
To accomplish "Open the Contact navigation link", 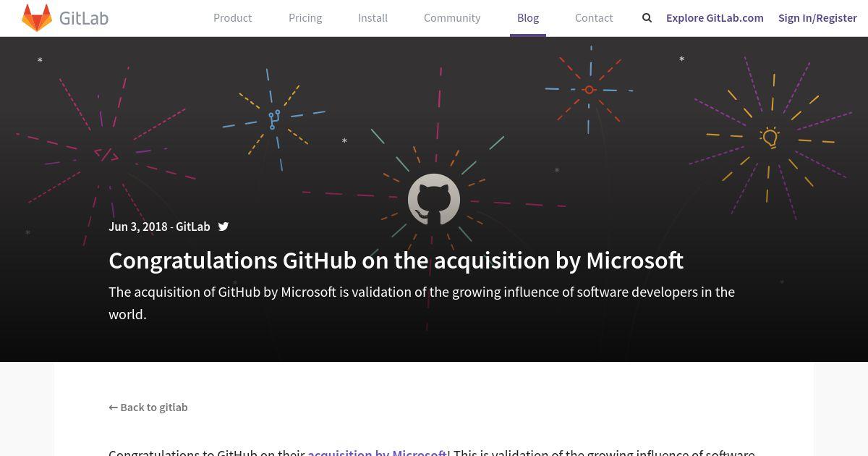I will point(594,17).
